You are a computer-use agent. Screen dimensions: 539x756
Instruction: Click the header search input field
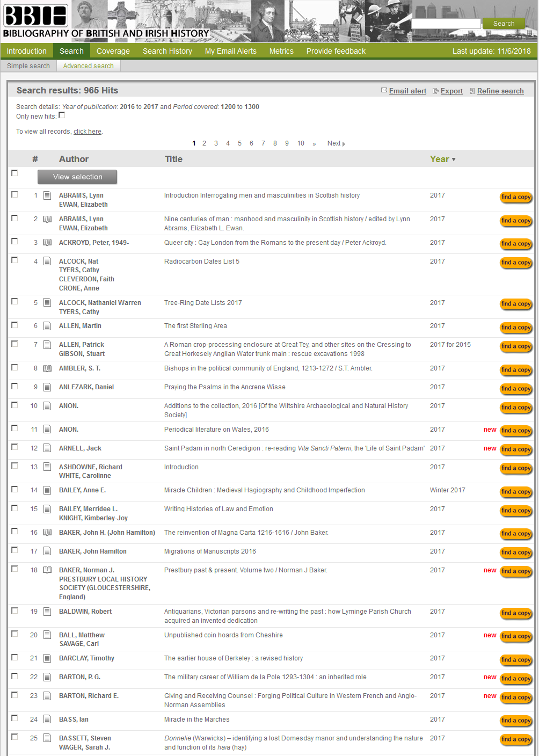pyautogui.click(x=446, y=24)
